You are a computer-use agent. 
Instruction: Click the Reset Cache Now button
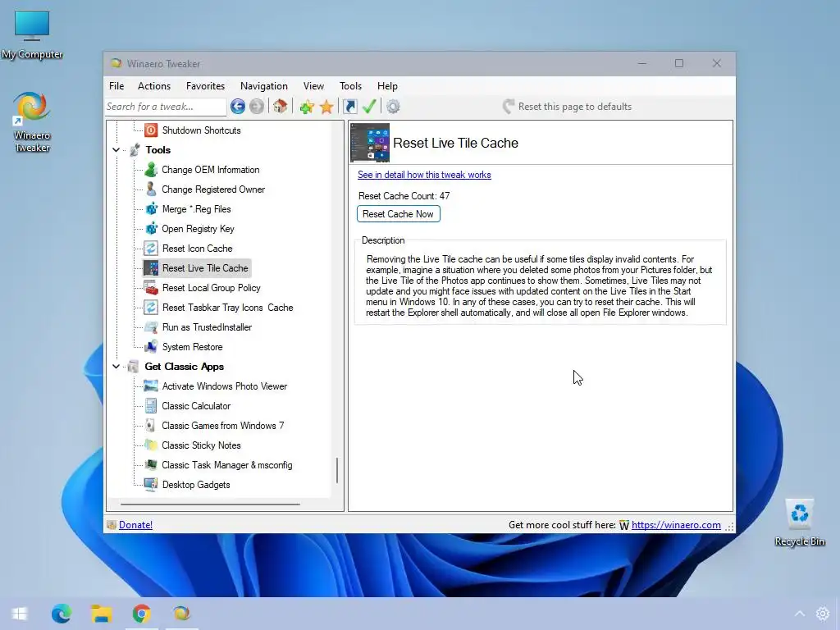pyautogui.click(x=399, y=214)
